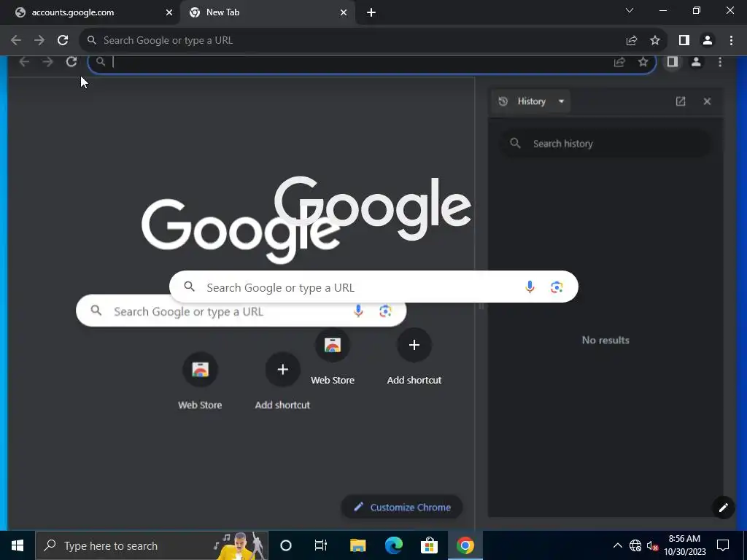
Task: Bookmark this tab with the top address bar star
Action: click(x=655, y=41)
